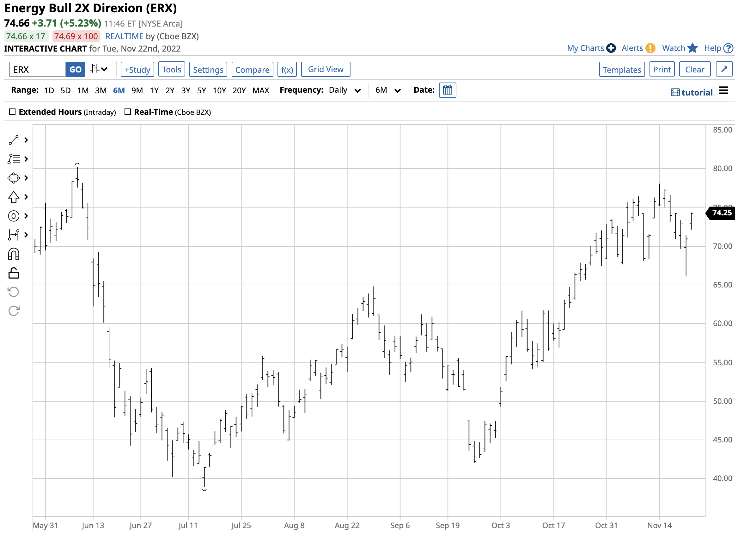Click the GO button
The height and width of the screenshot is (549, 756).
pos(75,69)
